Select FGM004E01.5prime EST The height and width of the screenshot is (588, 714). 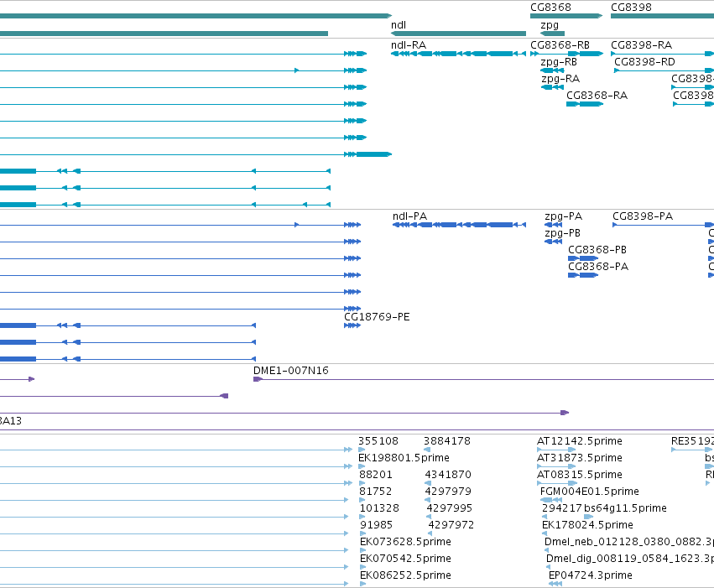pyautogui.click(x=551, y=500)
